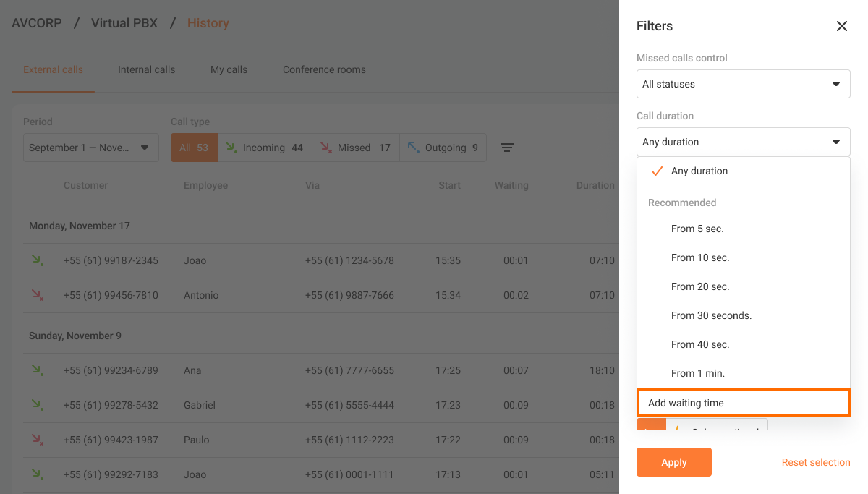Click employee name Gabriel
Screen dimensions: 868x494
click(200, 405)
